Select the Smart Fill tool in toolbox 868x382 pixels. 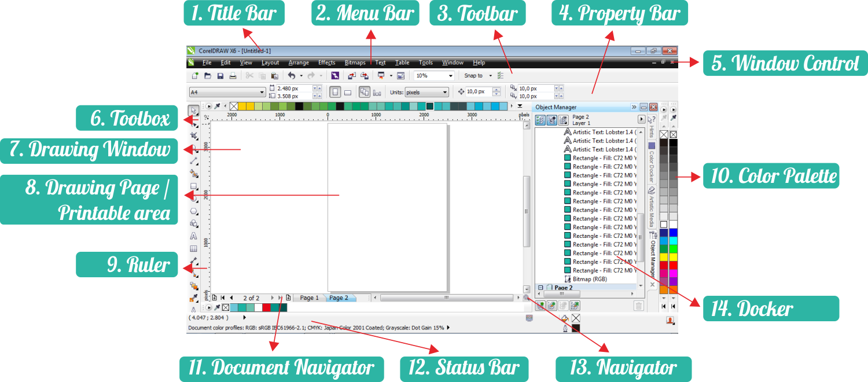[194, 173]
